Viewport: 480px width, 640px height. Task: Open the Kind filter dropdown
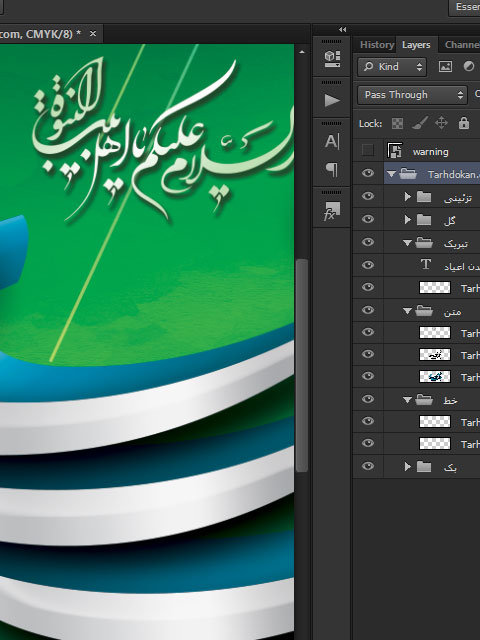(392, 67)
